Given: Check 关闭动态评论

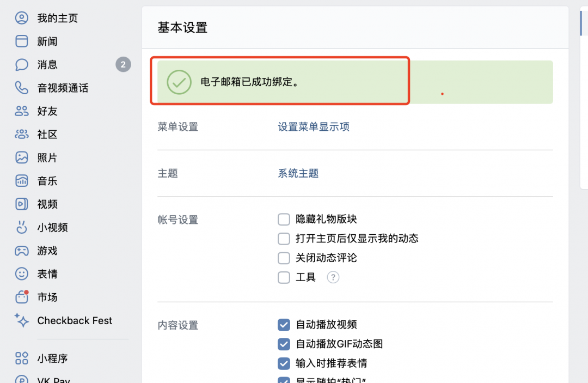Looking at the screenshot, I should [x=284, y=258].
